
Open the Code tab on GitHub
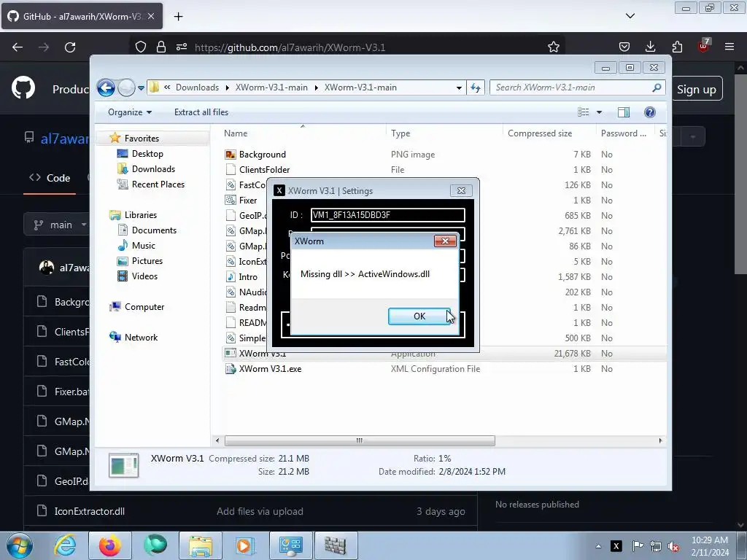50,178
